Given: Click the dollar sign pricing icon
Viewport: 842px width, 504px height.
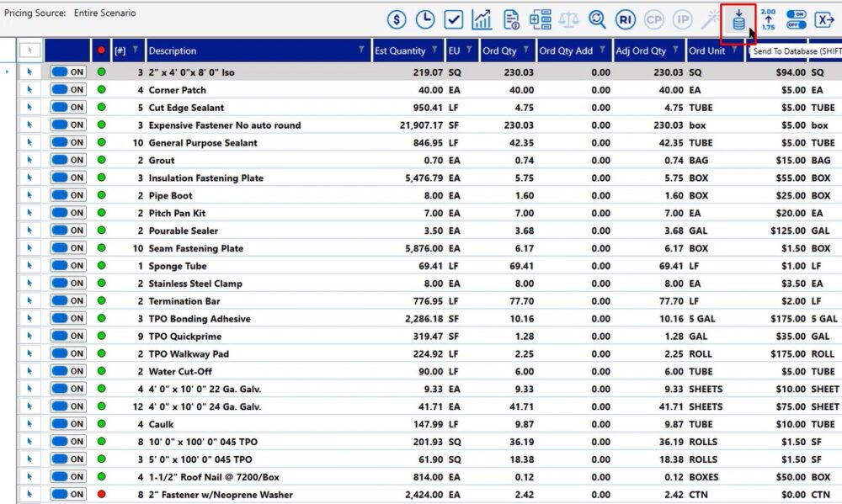Looking at the screenshot, I should (397, 19).
